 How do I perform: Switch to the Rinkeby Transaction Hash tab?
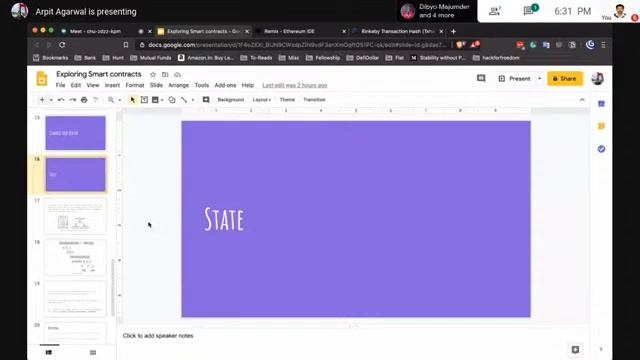click(398, 31)
